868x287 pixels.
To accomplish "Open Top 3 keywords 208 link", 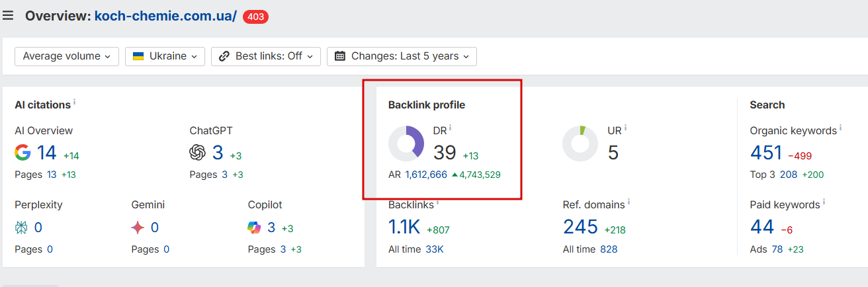I will click(x=789, y=175).
